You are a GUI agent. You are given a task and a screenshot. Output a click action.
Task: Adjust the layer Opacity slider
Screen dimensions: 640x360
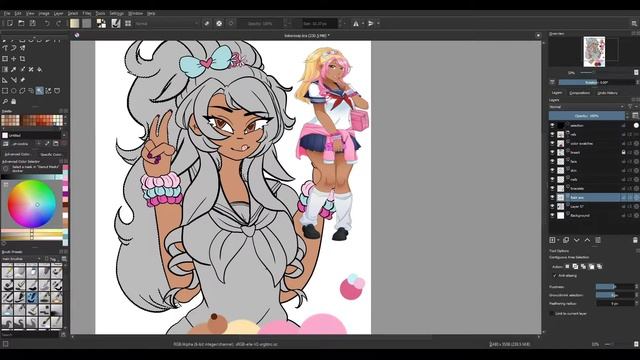click(x=587, y=116)
